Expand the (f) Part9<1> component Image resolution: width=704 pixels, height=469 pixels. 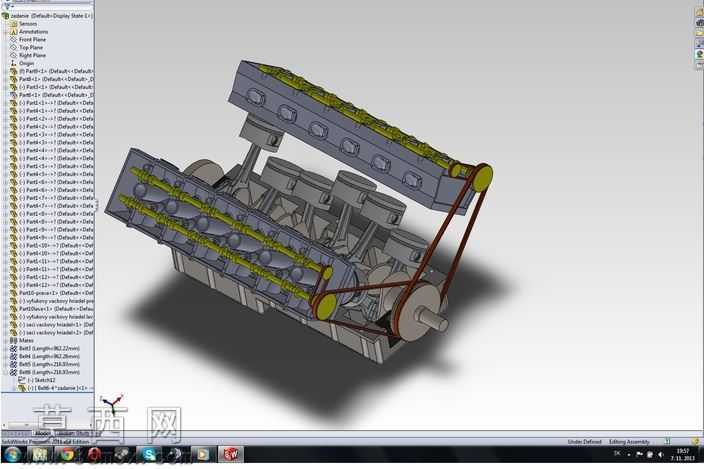point(5,71)
